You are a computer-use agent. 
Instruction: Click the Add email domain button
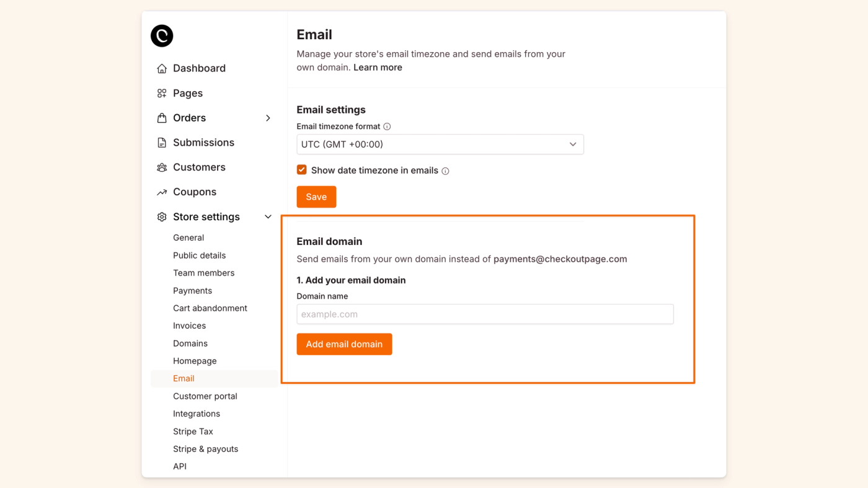point(344,344)
